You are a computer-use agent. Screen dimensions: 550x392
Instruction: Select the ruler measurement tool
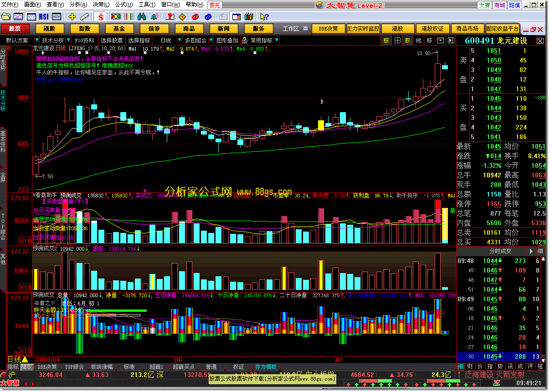(x=84, y=17)
